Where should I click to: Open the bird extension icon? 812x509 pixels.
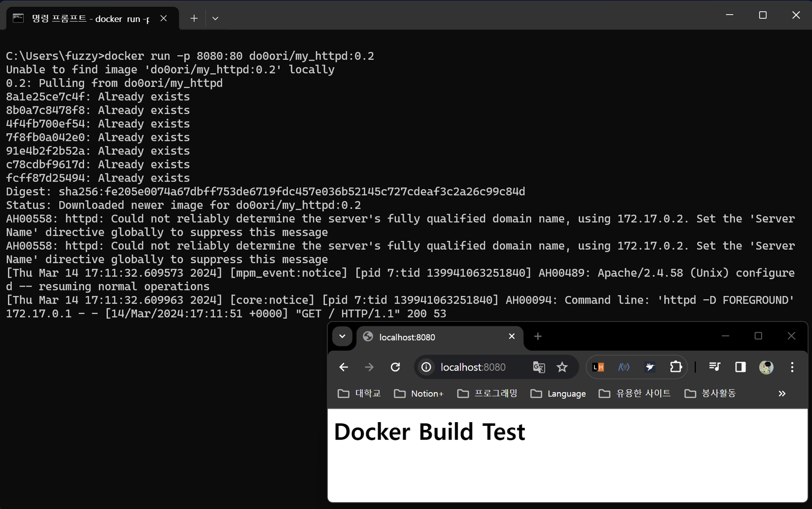(650, 367)
